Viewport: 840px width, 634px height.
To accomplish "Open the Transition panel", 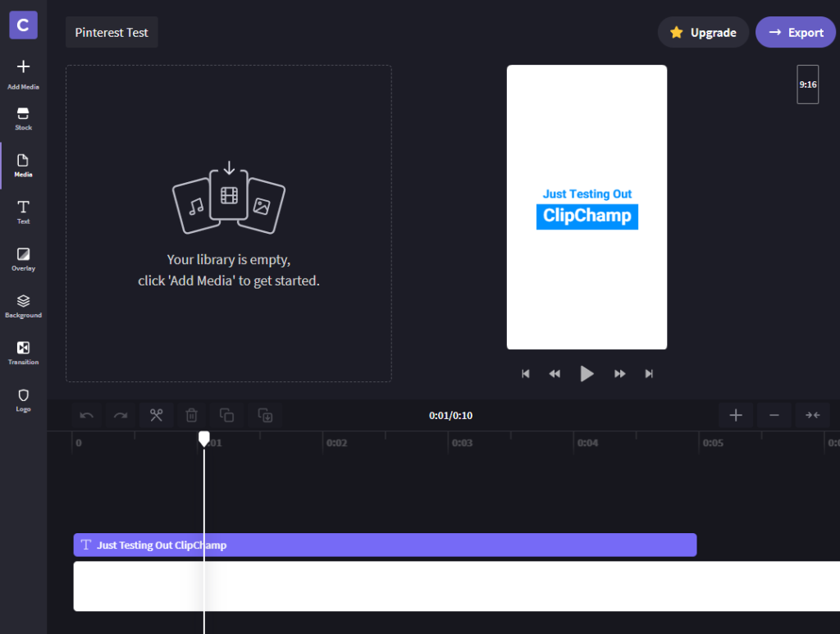I will (23, 353).
